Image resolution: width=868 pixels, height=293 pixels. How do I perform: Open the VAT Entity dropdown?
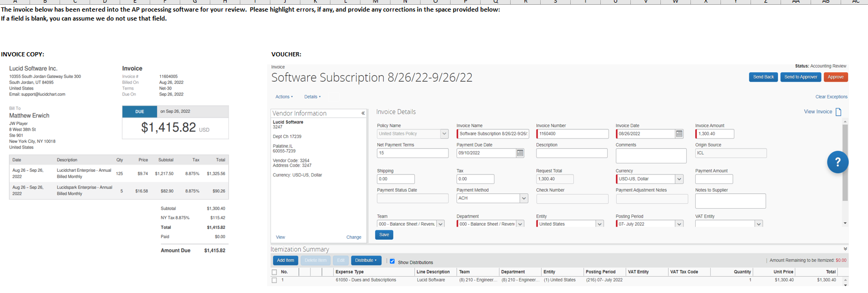(x=759, y=224)
